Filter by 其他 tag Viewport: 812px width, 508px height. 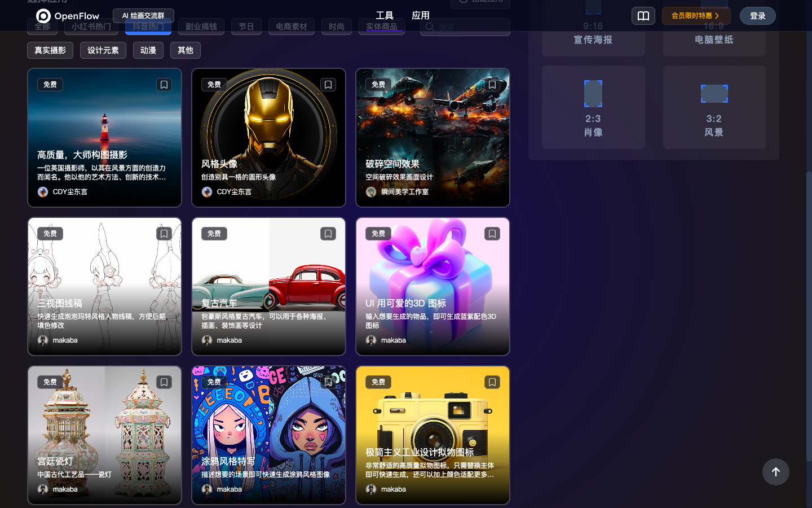(x=186, y=50)
